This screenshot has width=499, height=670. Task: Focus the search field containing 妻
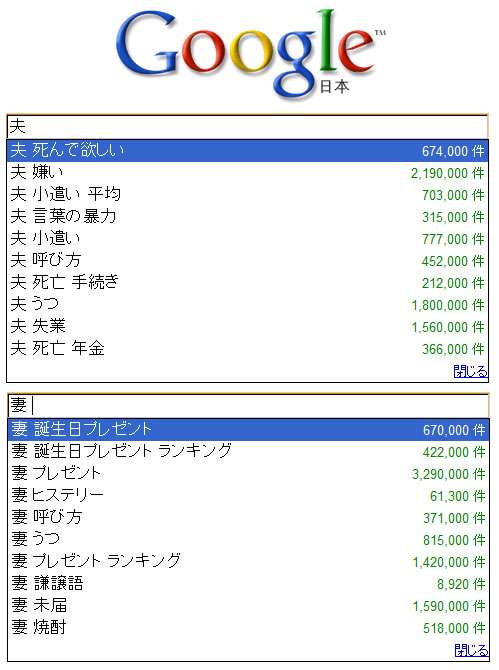point(248,406)
